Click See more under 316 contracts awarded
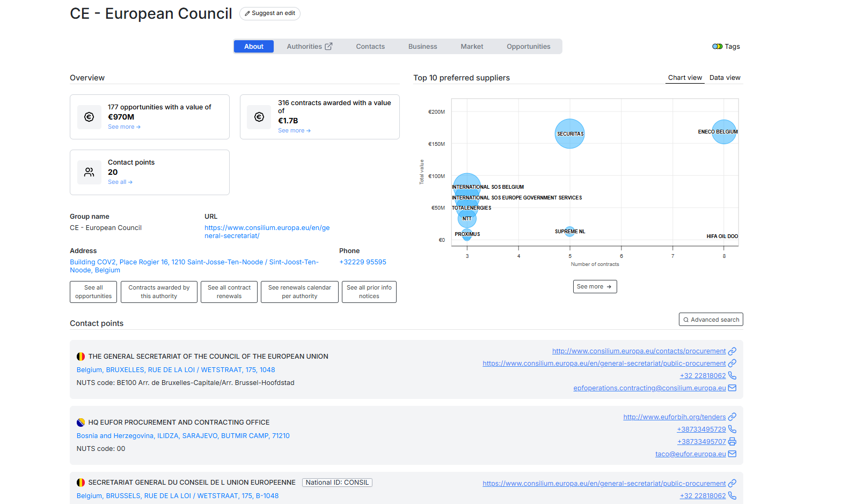The height and width of the screenshot is (504, 849). click(294, 131)
